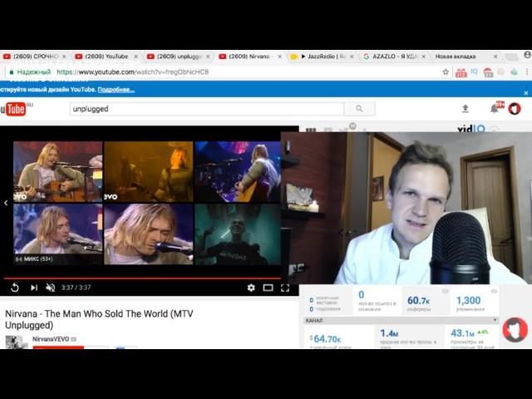
Task: Dismiss the blue new design banner
Action: point(526,92)
